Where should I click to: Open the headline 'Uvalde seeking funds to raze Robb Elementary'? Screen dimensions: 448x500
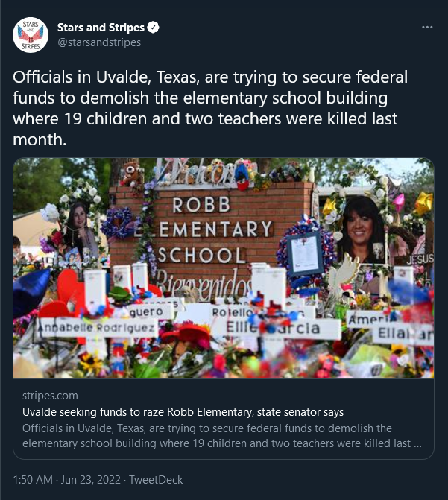(183, 412)
